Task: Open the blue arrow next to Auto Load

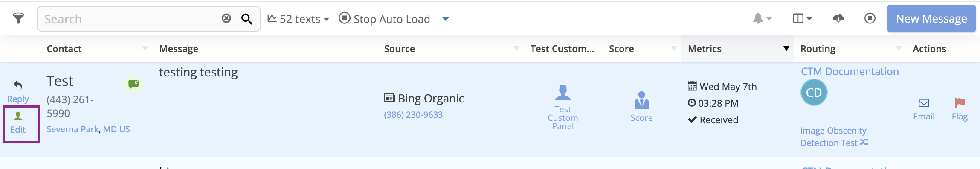Action: point(446,19)
